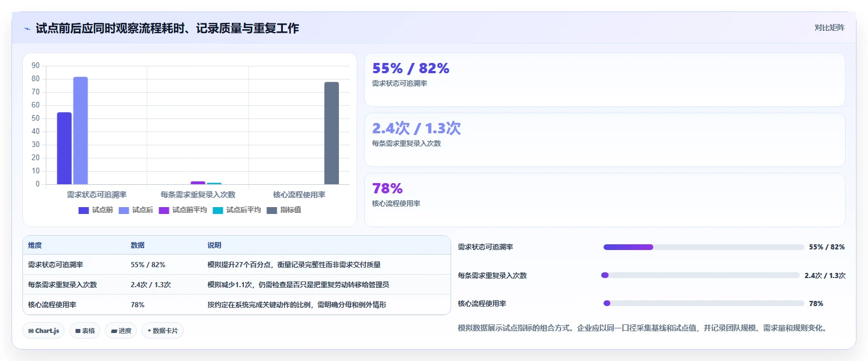The width and height of the screenshot is (868, 361).
Task: Toggle the 试点前 legend series
Action: pyautogui.click(x=96, y=210)
